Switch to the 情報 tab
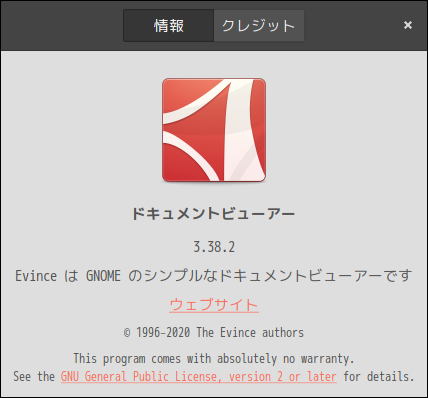The image size is (428, 398). (x=169, y=26)
